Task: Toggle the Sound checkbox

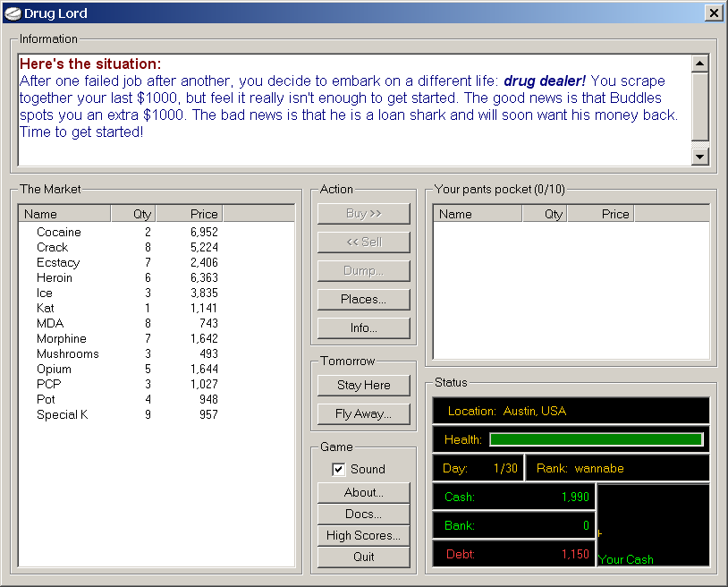Action: [339, 469]
